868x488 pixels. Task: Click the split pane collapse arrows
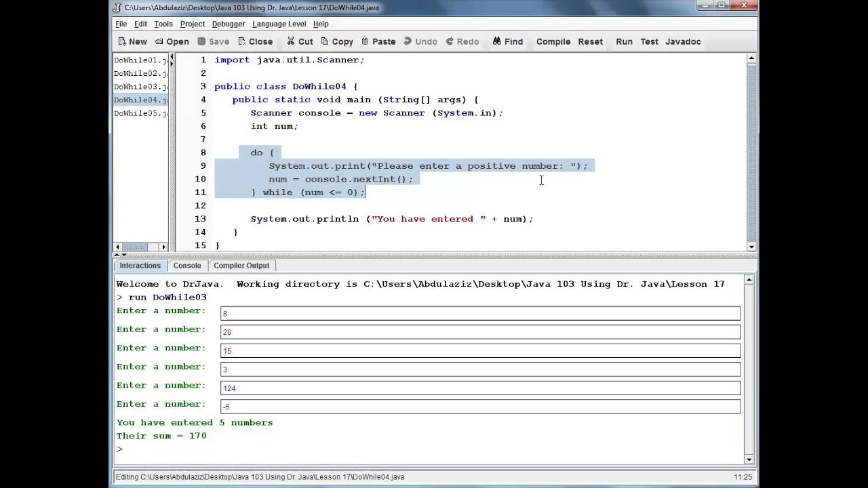tap(119, 256)
